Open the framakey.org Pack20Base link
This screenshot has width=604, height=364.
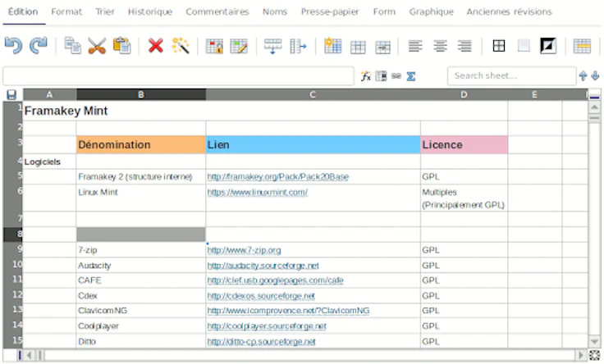click(277, 176)
